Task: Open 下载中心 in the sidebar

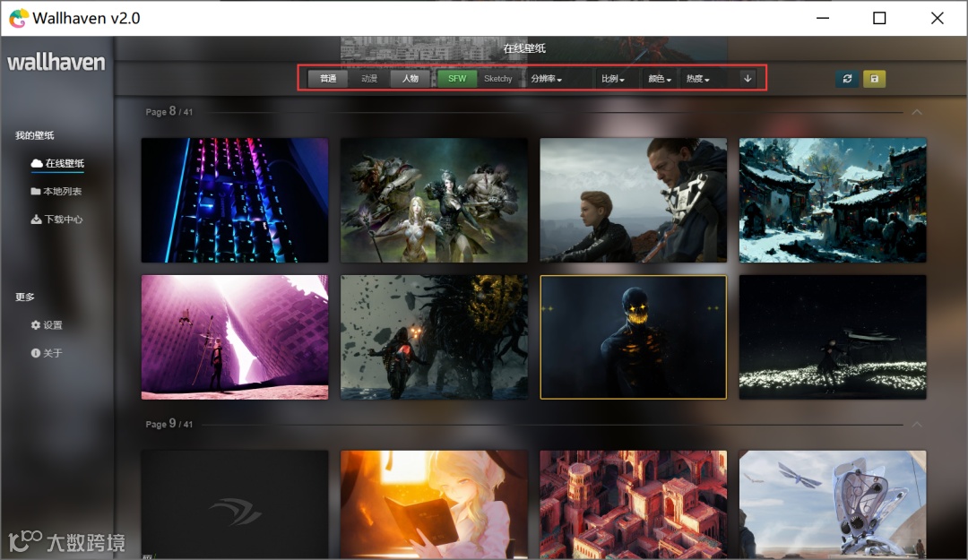Action: (56, 220)
